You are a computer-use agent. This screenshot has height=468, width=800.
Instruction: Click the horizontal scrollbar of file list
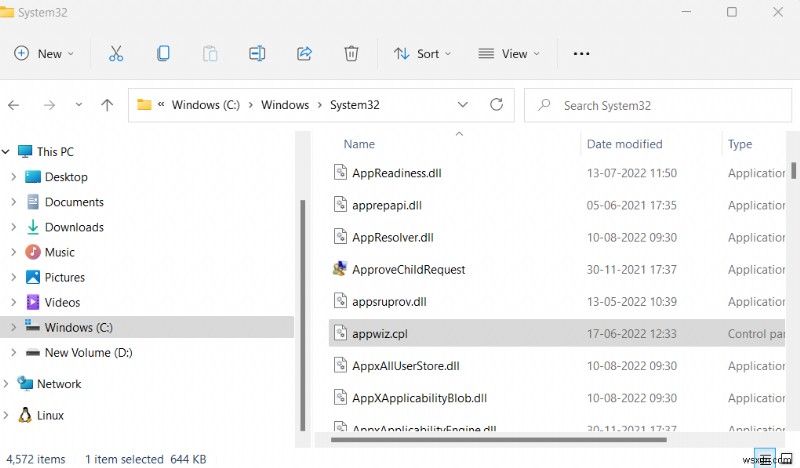[498, 439]
